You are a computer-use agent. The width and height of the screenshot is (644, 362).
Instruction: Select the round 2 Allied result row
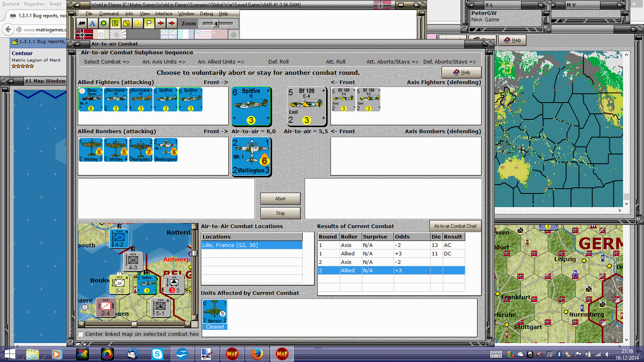pyautogui.click(x=391, y=270)
